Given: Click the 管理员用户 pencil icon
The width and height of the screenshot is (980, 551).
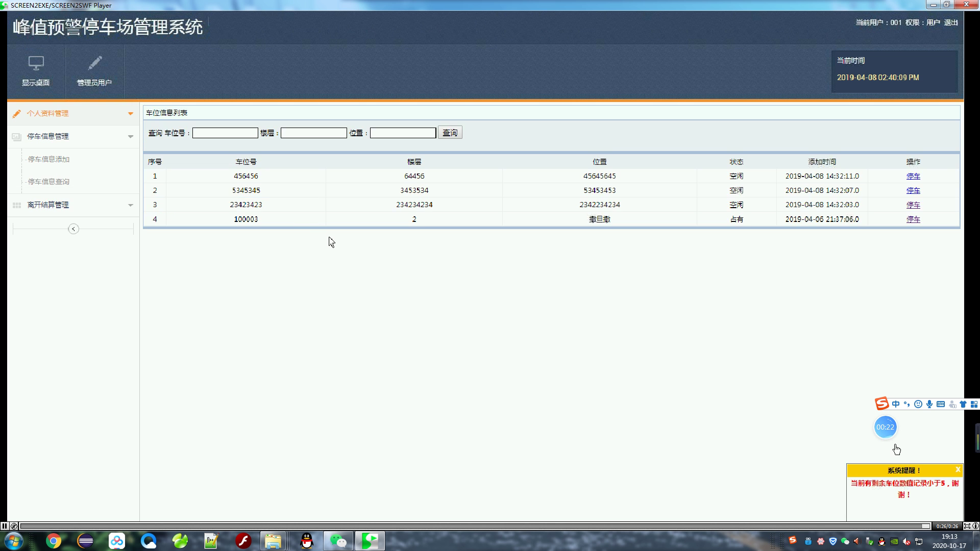Looking at the screenshot, I should [x=94, y=63].
